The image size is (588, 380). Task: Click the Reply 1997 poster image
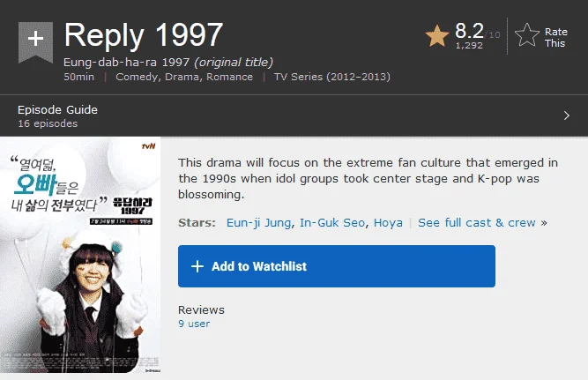tap(80, 255)
